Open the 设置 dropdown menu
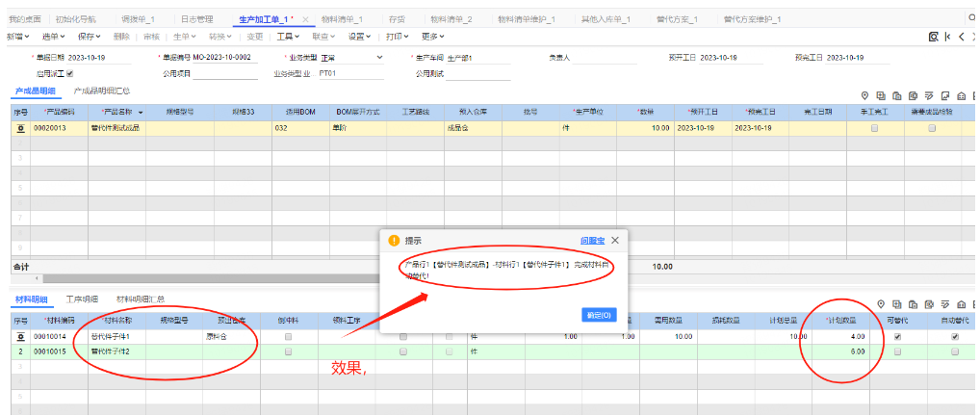Viewport: 980px width, 416px height. [x=360, y=37]
